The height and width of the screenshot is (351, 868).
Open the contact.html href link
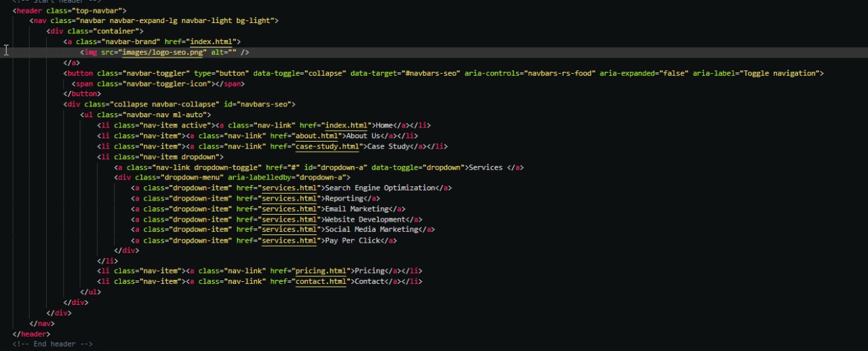click(321, 281)
